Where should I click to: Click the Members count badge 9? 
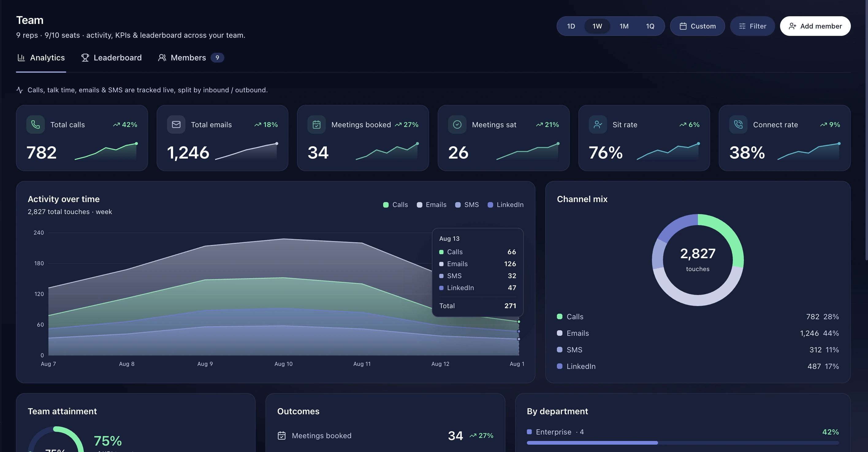[217, 58]
